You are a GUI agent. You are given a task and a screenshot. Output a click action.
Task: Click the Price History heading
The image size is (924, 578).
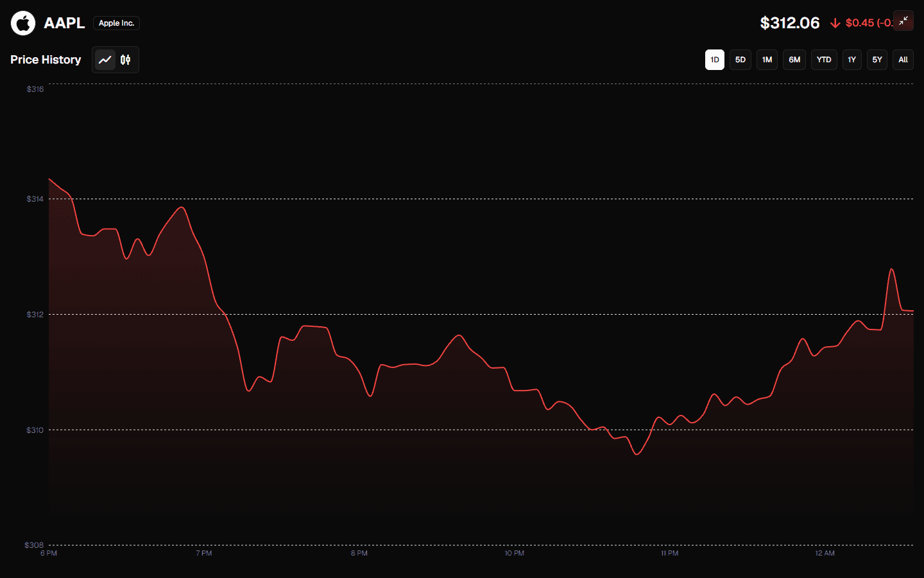tap(46, 60)
